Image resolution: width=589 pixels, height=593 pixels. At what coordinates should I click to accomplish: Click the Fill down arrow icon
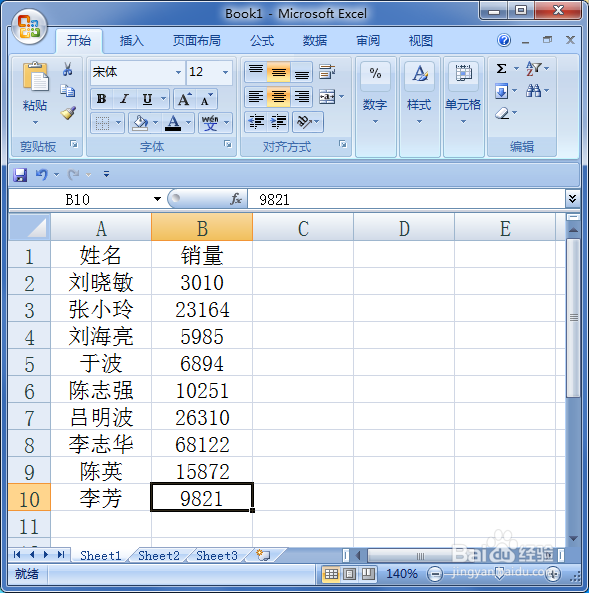coord(502,91)
